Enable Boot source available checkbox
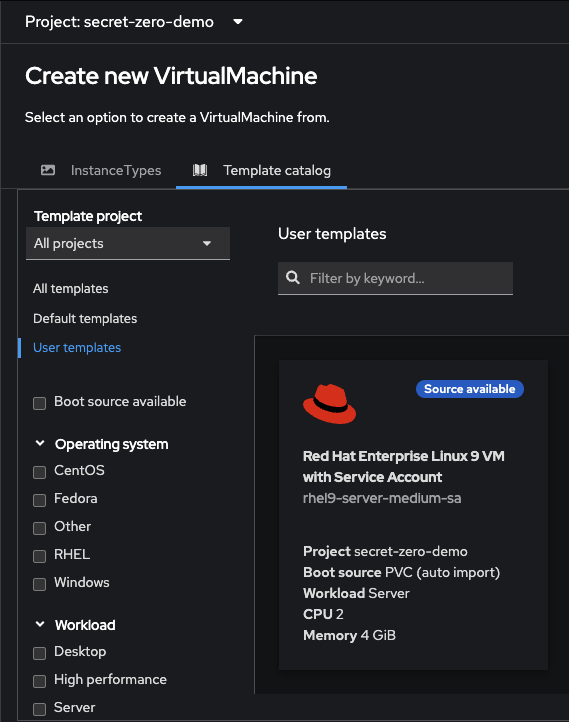Screen dimensions: 569x722 coord(40,403)
